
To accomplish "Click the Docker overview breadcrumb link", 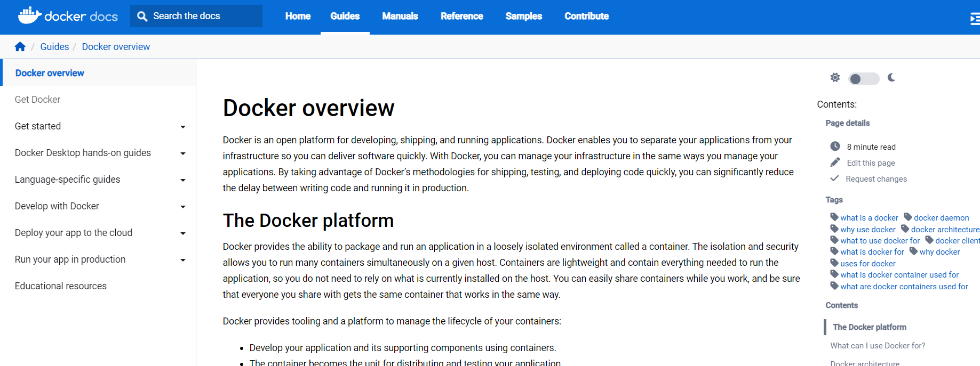I will [116, 47].
